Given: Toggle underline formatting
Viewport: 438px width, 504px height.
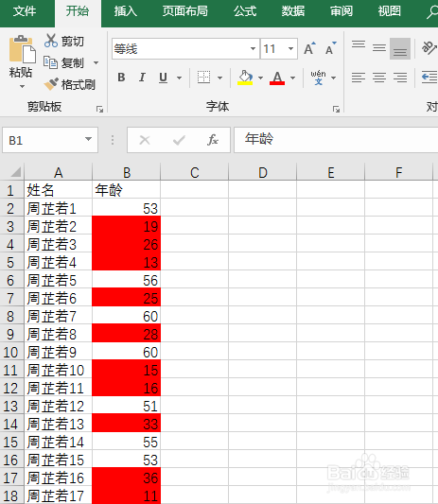Looking at the screenshot, I should (163, 78).
